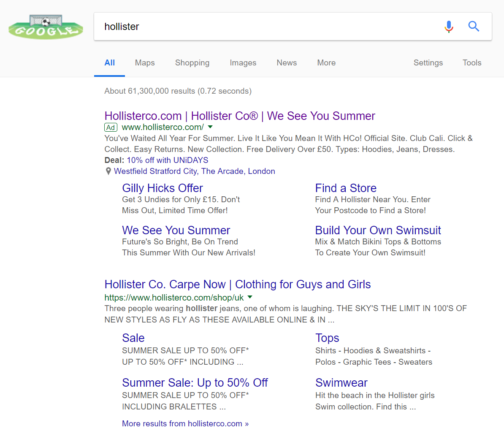The width and height of the screenshot is (504, 439).
Task: Open Hollister Co. Carpe Now result
Action: click(238, 285)
